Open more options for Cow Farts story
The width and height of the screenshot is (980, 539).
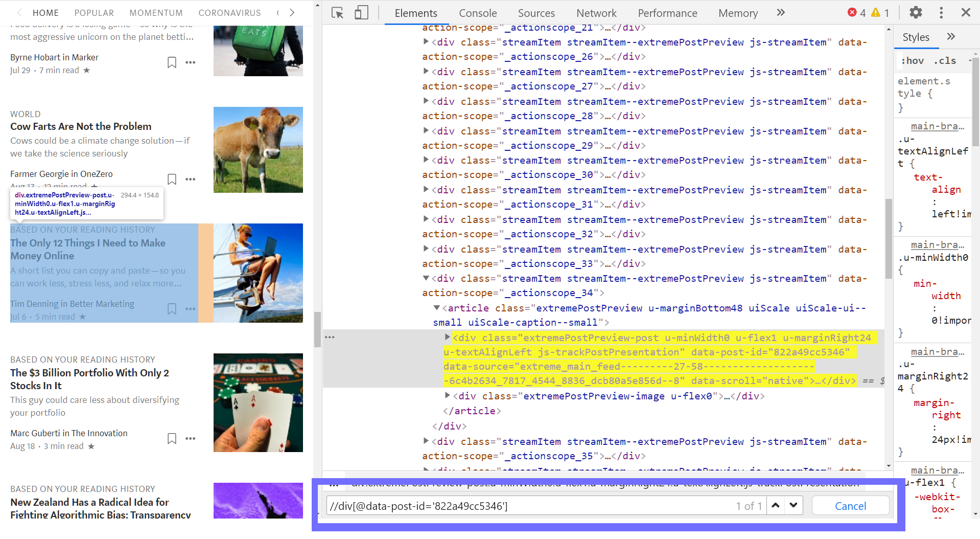click(191, 179)
